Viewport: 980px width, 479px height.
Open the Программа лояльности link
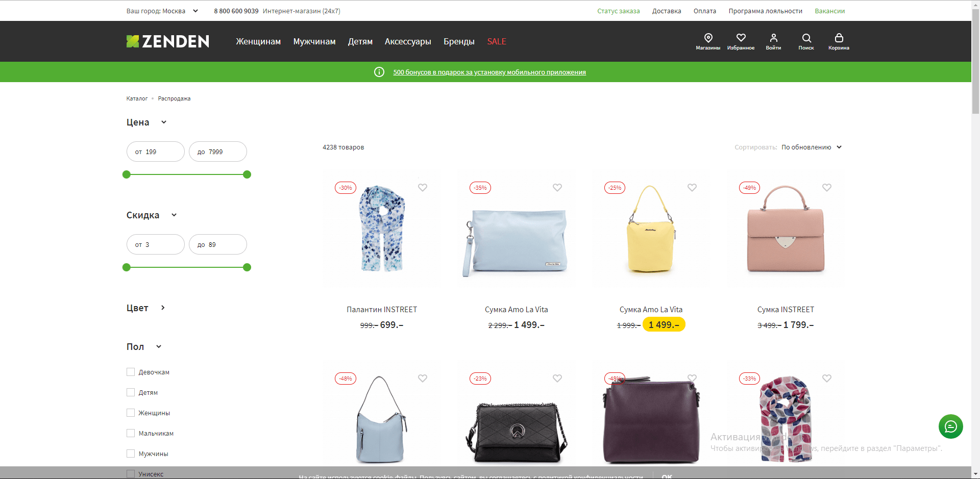766,11
